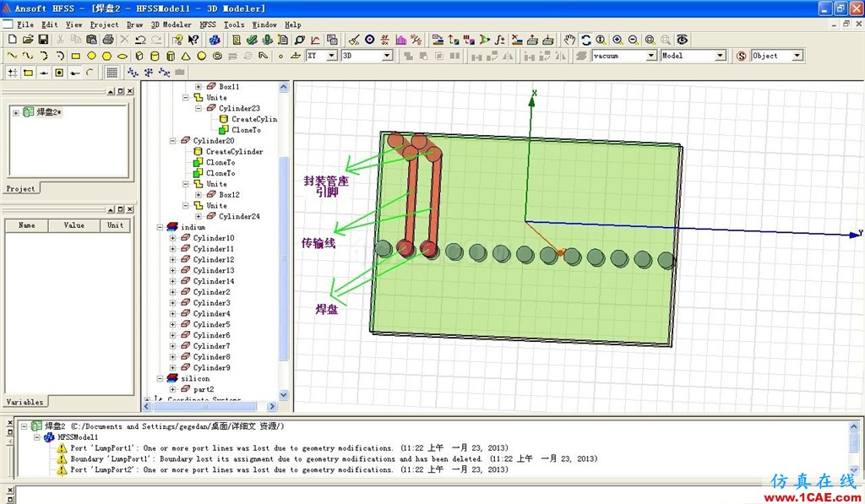
Task: Fit all contents in view
Action: tap(650, 40)
